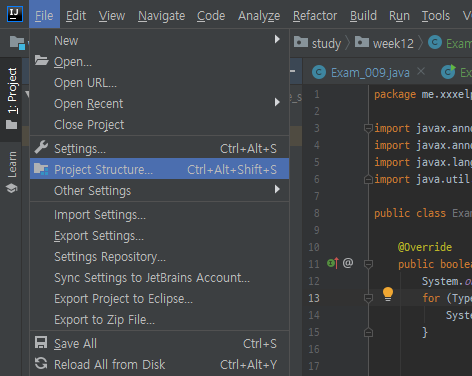Choose Close Project menu entry

159,125
